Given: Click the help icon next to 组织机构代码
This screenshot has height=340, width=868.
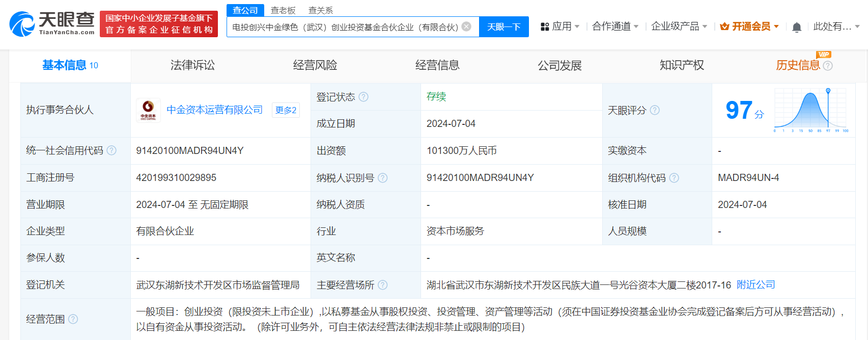Looking at the screenshot, I should click(674, 178).
